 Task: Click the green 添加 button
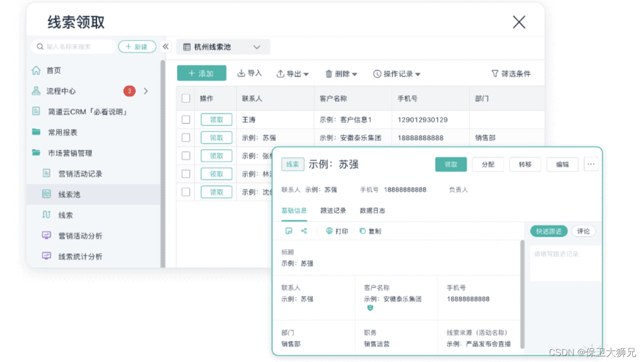click(201, 73)
